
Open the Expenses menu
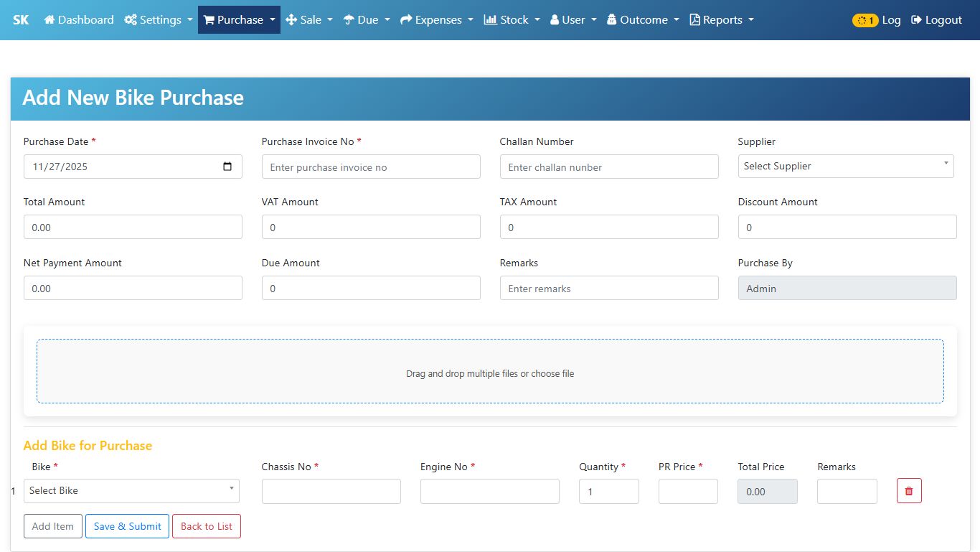tap(436, 20)
